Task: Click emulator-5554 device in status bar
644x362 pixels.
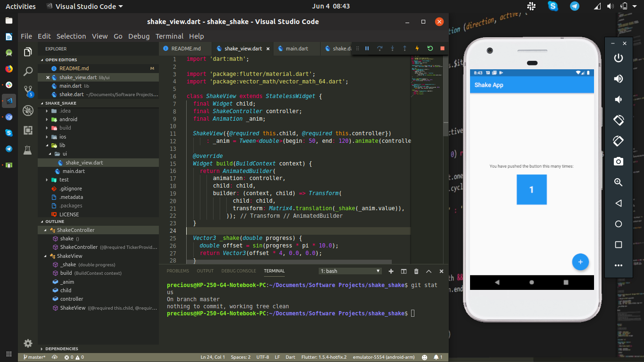Action: click(384, 357)
